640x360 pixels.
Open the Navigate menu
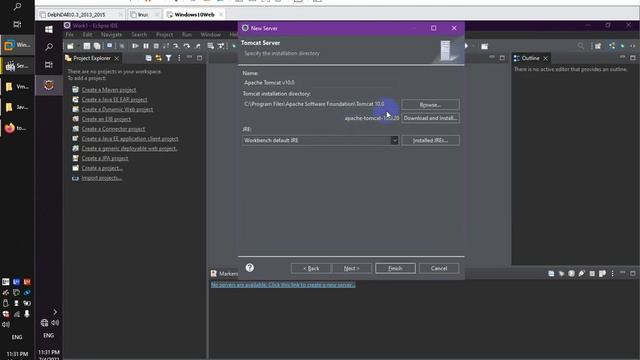[x=111, y=35]
